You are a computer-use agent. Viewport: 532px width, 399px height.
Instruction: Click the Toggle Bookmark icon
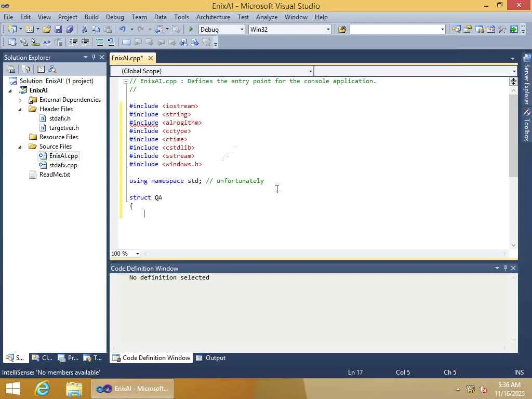(126, 43)
